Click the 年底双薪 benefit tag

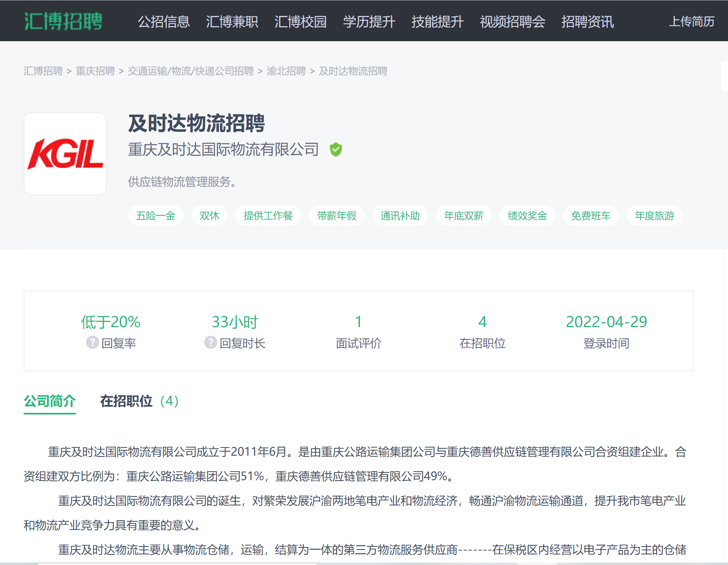point(464,215)
